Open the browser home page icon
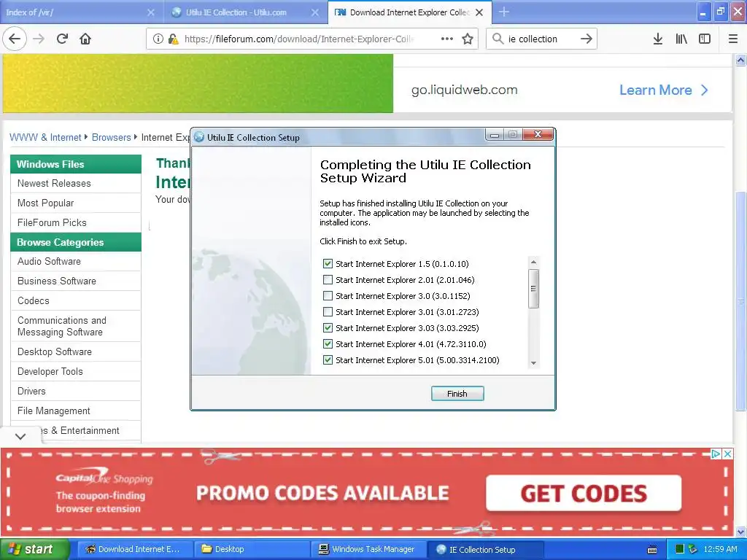 tap(85, 39)
